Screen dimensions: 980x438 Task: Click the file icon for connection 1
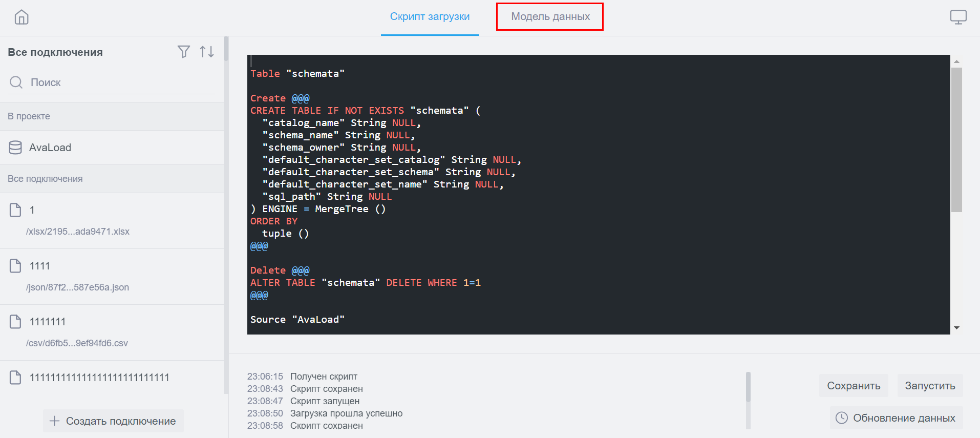15,210
